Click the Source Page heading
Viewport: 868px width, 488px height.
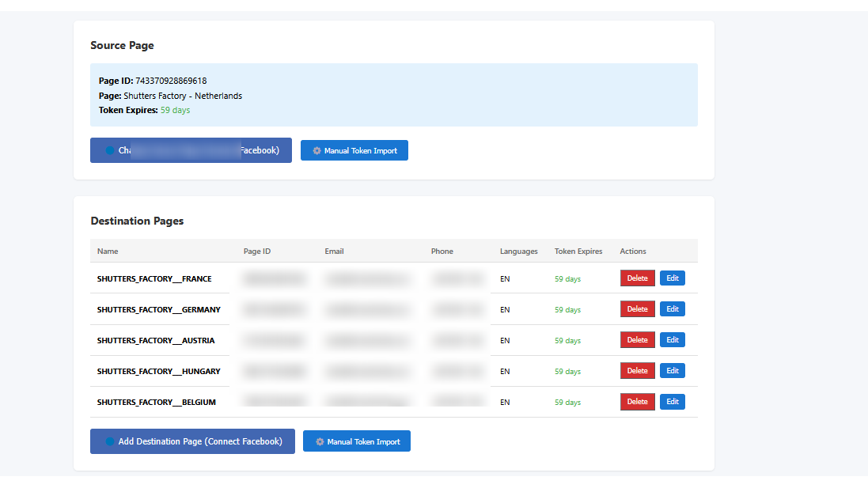[123, 45]
